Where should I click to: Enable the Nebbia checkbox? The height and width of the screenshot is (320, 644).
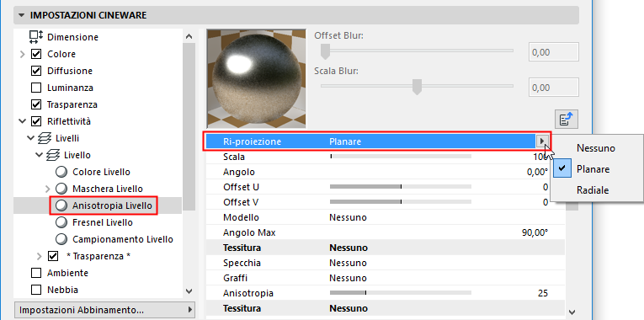point(36,290)
